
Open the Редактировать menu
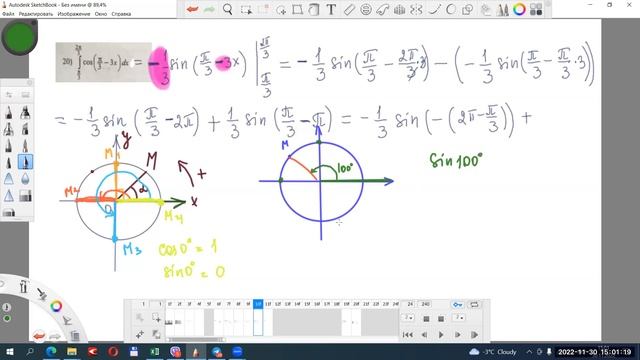click(36, 14)
